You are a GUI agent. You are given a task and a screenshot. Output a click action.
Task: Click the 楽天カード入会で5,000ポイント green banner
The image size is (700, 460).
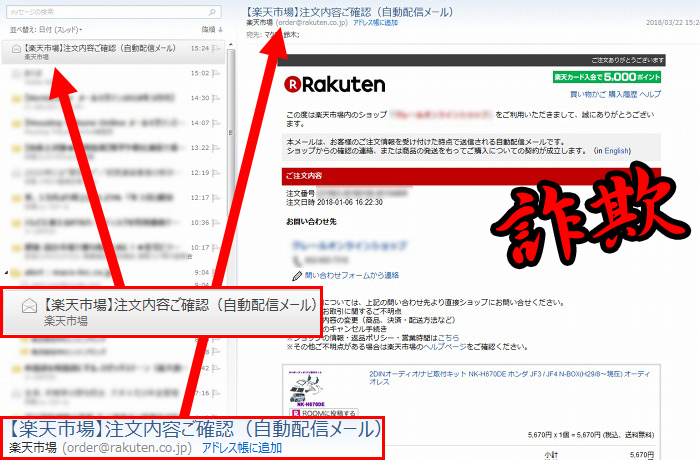tap(607, 77)
